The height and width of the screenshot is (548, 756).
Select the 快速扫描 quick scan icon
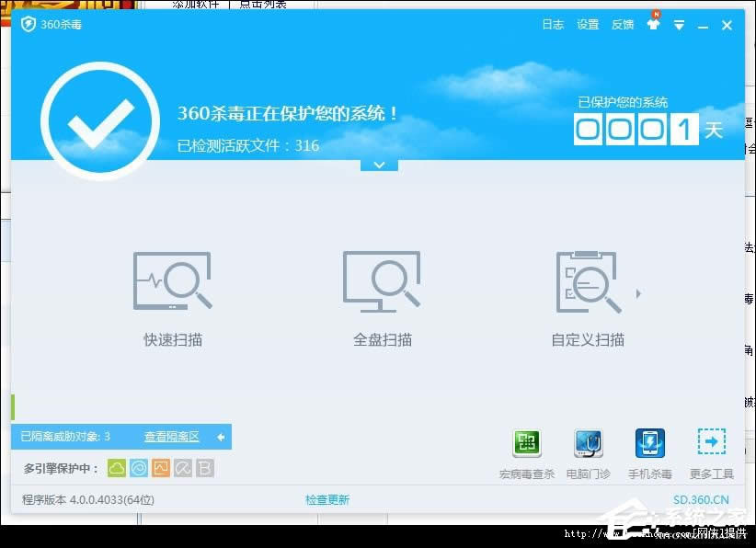click(171, 279)
